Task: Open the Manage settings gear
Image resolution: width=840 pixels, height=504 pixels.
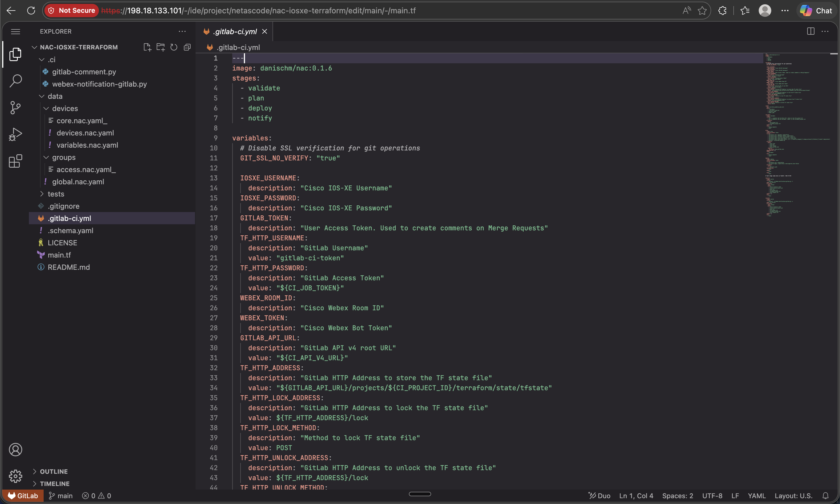Action: [x=15, y=476]
